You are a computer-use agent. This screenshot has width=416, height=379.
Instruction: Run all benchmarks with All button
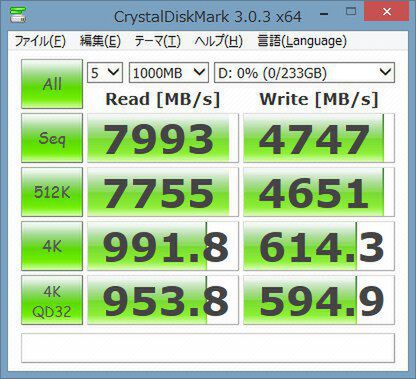point(52,84)
